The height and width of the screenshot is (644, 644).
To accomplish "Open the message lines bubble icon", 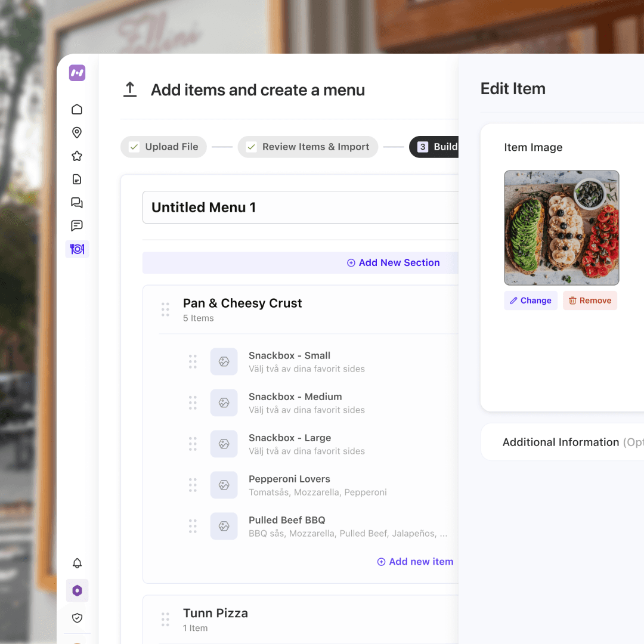I will (77, 225).
